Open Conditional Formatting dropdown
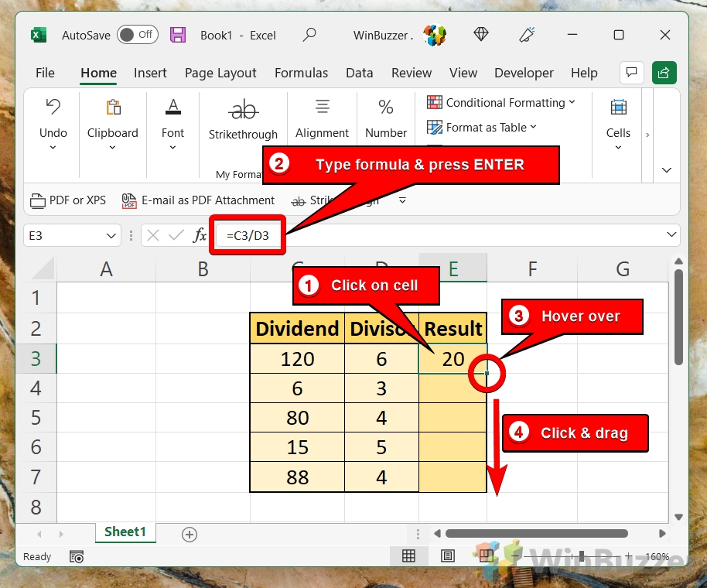The width and height of the screenshot is (707, 588). pyautogui.click(x=501, y=103)
